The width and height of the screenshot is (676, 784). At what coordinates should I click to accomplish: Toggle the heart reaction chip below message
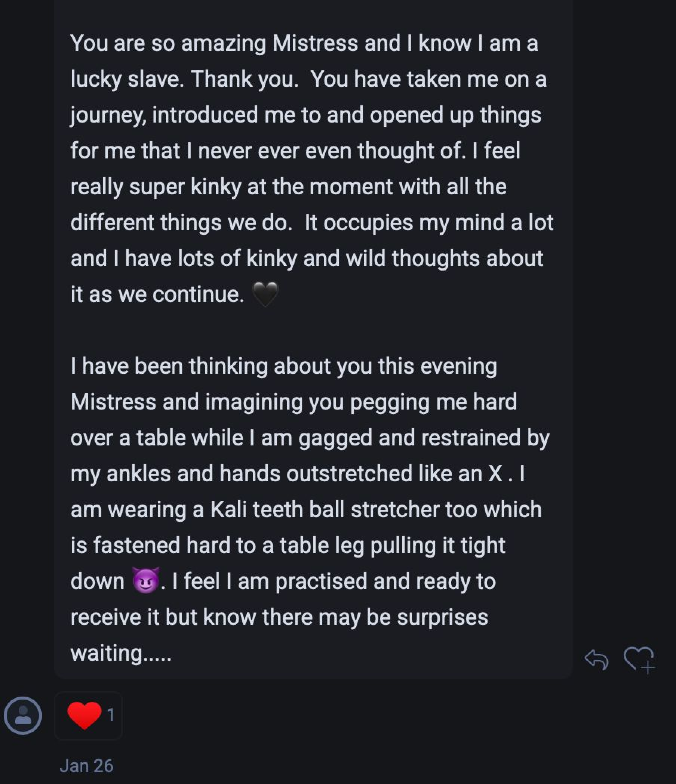[x=88, y=716]
